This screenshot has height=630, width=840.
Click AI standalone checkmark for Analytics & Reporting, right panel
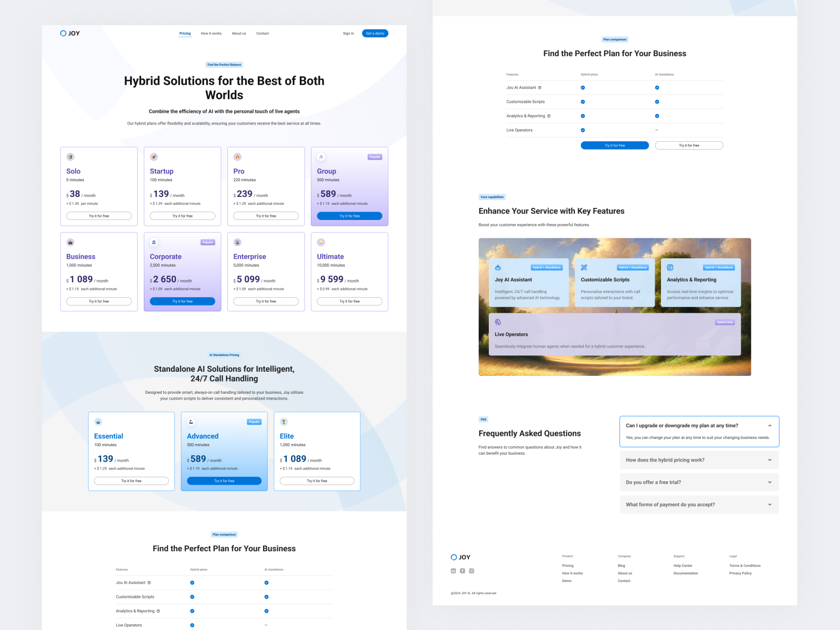[x=657, y=116]
